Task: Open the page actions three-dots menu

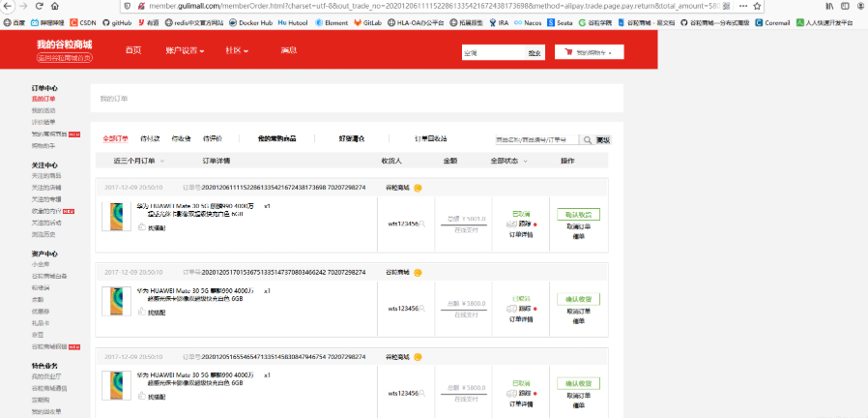Action: [743, 6]
